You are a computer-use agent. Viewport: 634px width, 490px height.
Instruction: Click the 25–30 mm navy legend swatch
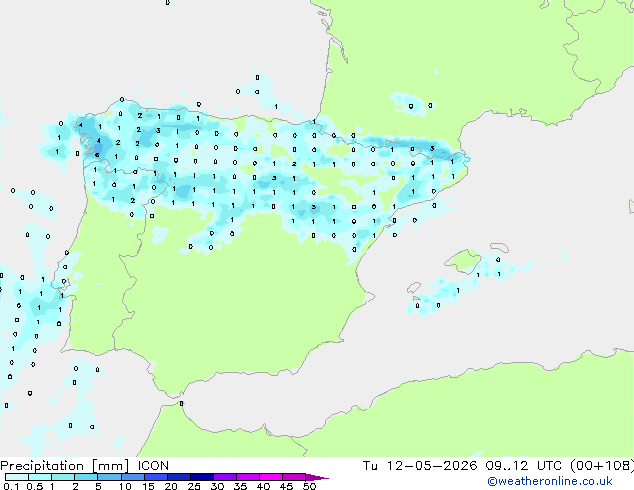(202, 477)
